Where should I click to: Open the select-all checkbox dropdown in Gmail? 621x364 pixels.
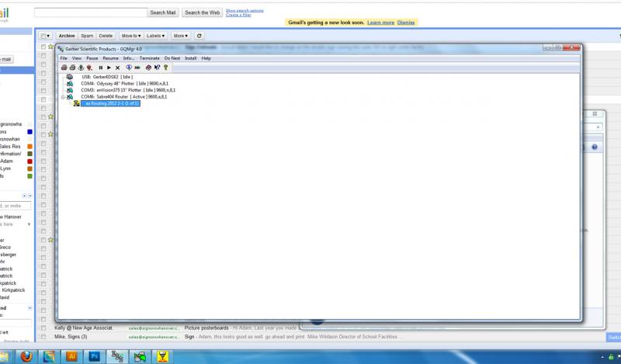pyautogui.click(x=46, y=36)
